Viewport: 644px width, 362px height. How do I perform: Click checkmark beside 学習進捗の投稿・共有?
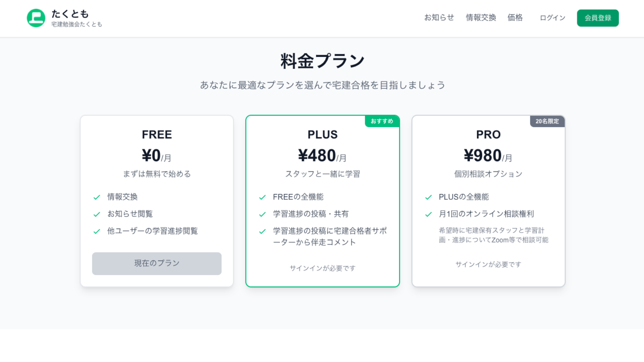pos(263,214)
